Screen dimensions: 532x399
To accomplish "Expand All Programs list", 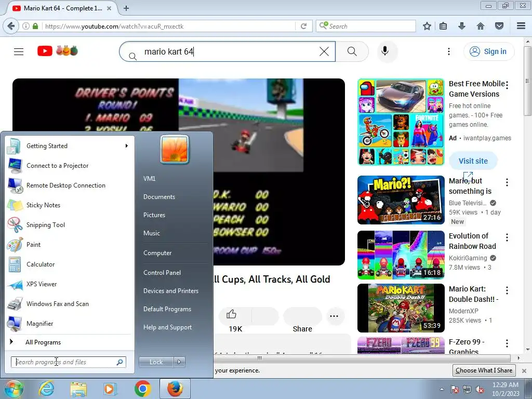I will (69, 342).
